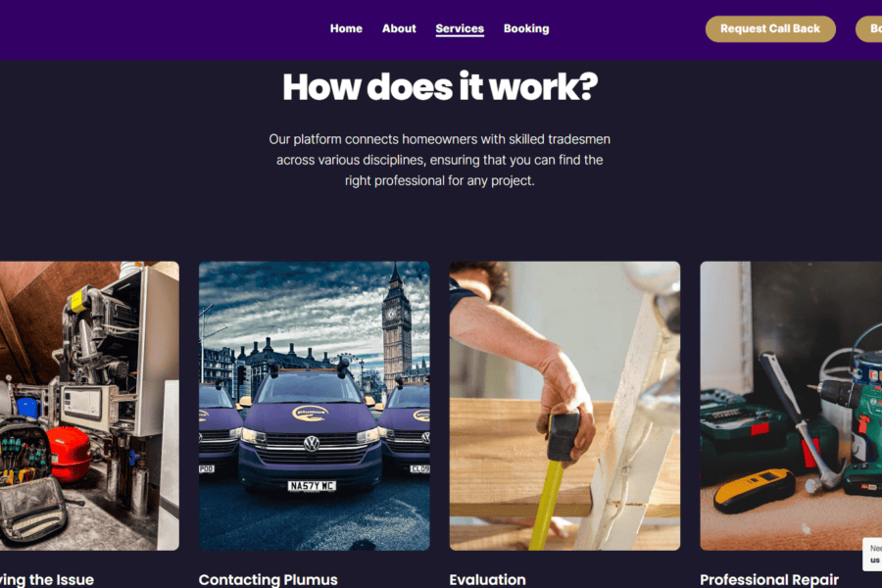
Task: Click the 'How does it work?' heading
Action: pos(440,87)
